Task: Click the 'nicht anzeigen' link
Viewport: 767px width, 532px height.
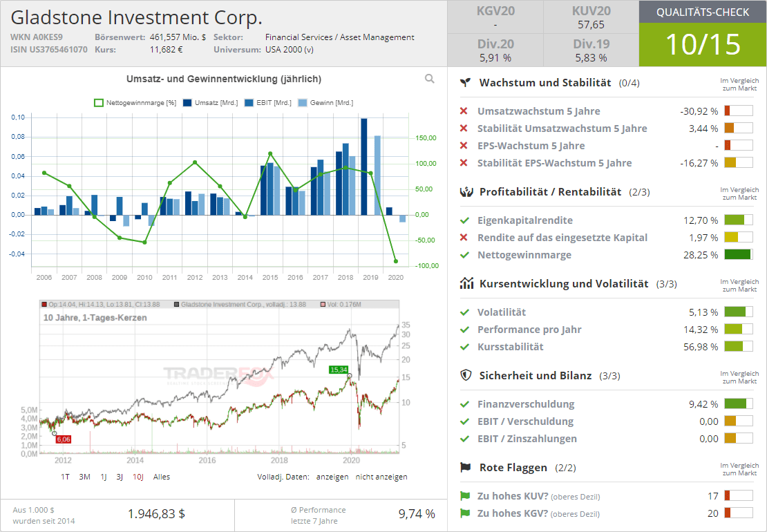Action: 381,477
